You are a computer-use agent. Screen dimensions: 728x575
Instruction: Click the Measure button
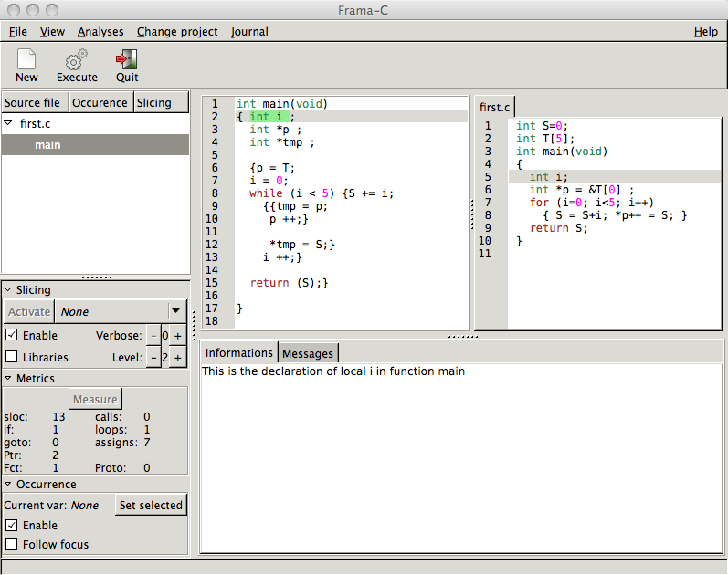[95, 399]
